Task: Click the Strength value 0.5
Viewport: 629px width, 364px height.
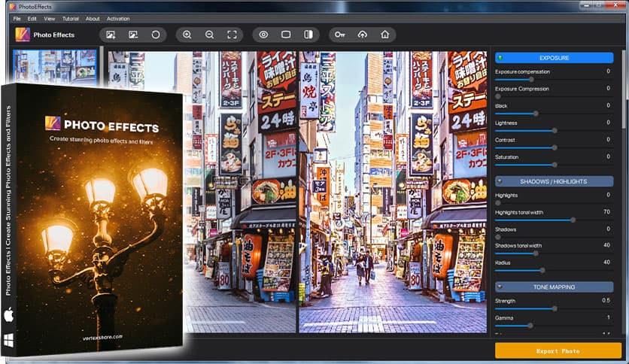Action: click(606, 300)
